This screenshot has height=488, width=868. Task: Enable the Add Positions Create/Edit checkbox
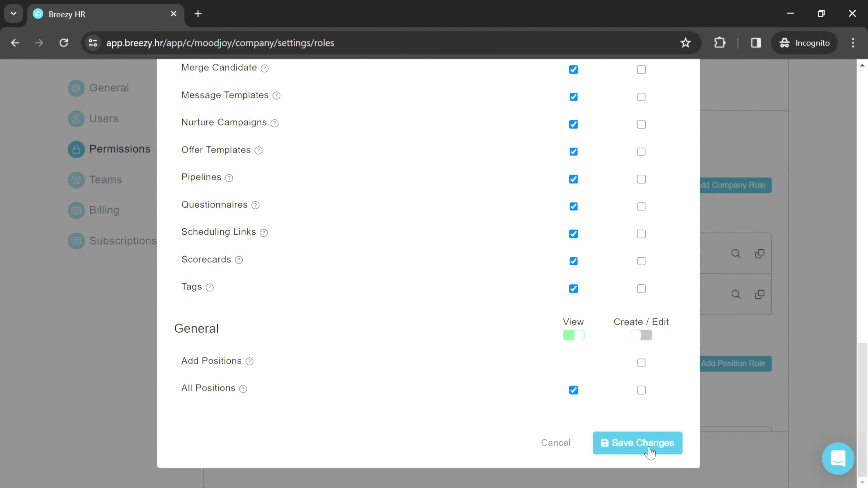coord(642,362)
